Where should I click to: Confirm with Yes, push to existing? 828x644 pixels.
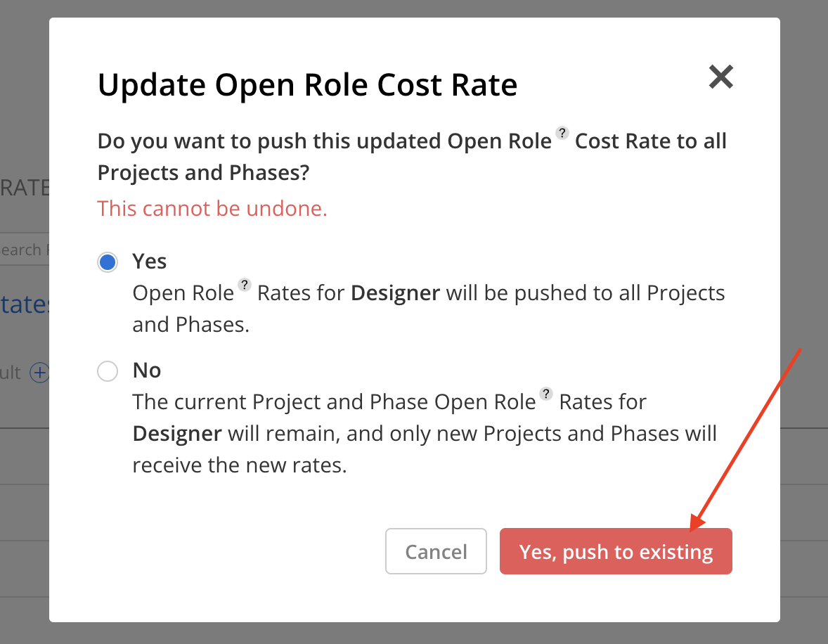tap(616, 551)
